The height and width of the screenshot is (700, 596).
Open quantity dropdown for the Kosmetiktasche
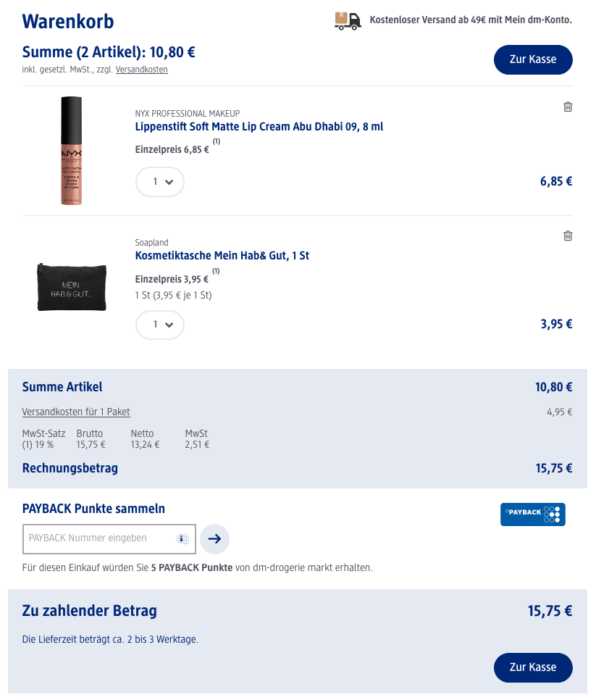(160, 325)
